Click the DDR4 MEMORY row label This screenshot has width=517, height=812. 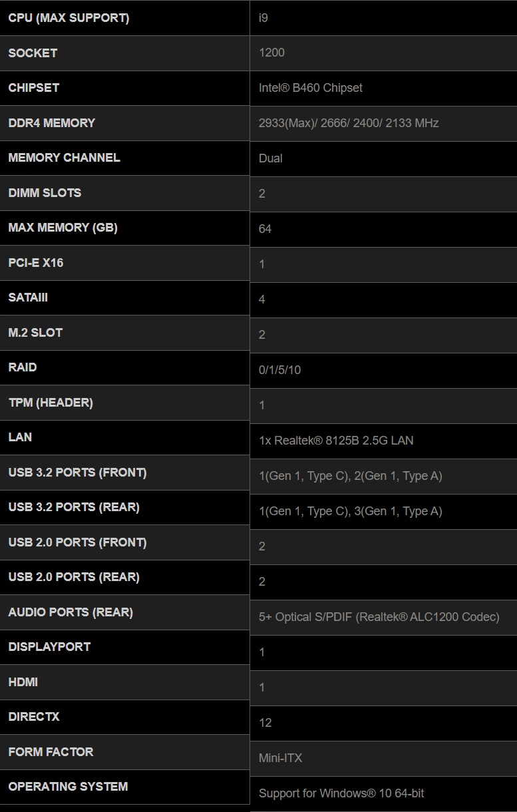(51, 123)
